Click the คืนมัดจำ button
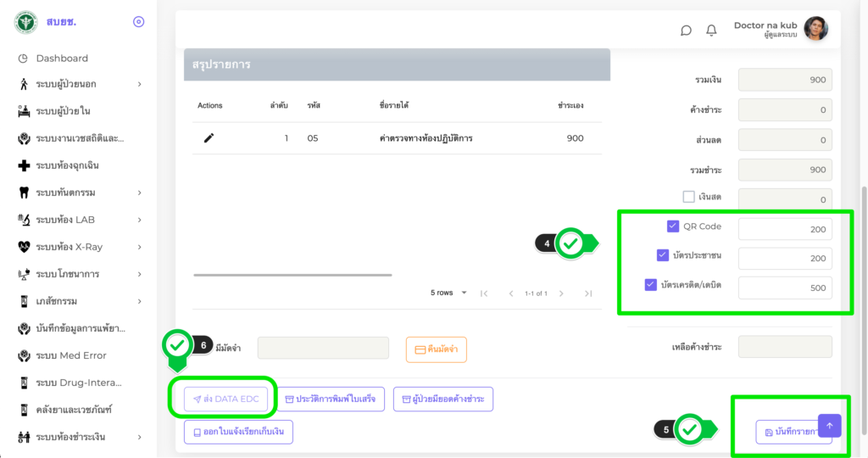Image resolution: width=868 pixels, height=458 pixels. point(437,349)
